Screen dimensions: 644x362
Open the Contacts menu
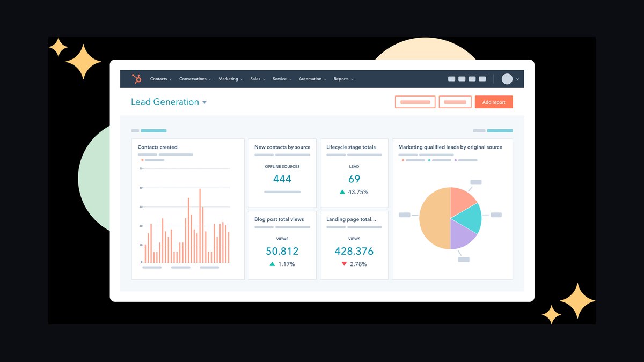click(x=161, y=79)
